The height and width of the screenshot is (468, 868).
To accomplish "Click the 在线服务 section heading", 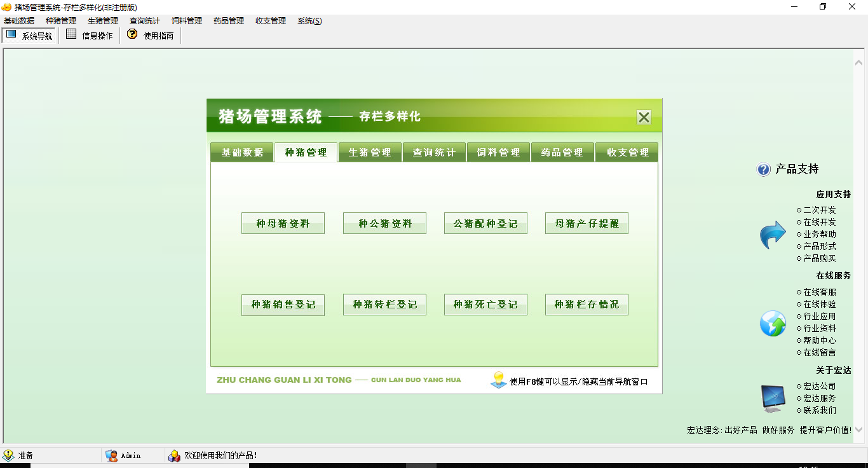I will [834, 275].
